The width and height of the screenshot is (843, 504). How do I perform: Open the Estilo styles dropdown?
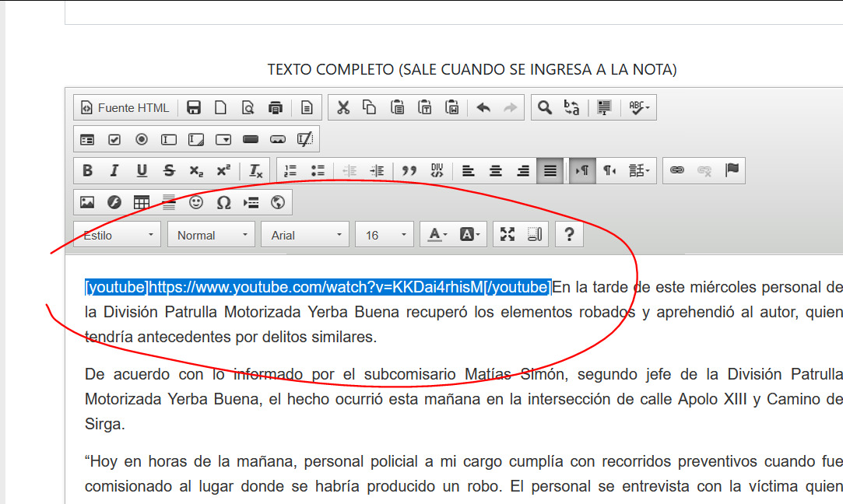[x=118, y=235]
